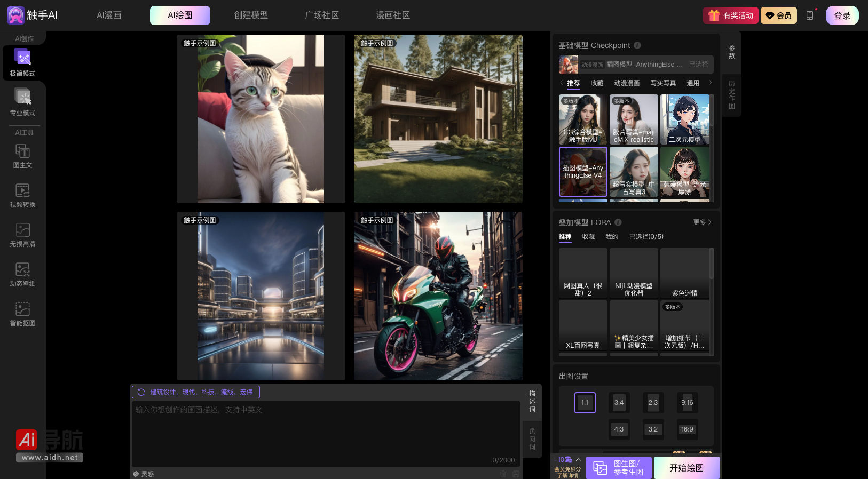Click the prompt description text box
The height and width of the screenshot is (479, 868).
[326, 432]
